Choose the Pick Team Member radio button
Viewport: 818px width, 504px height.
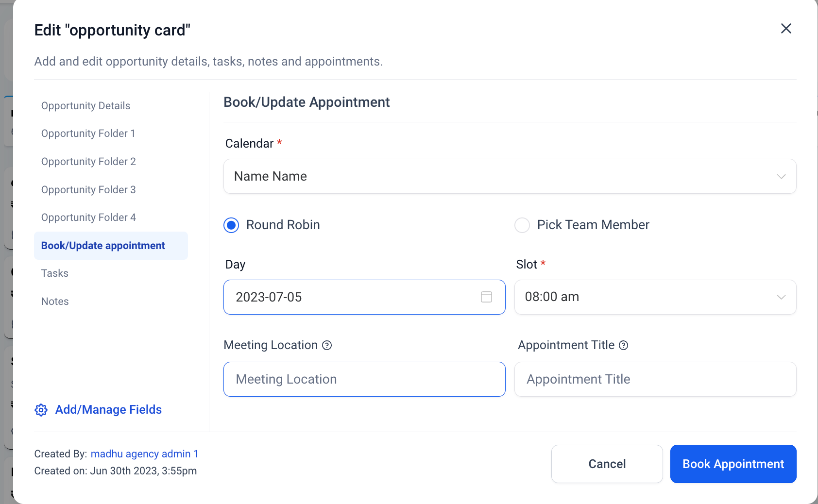(x=522, y=225)
